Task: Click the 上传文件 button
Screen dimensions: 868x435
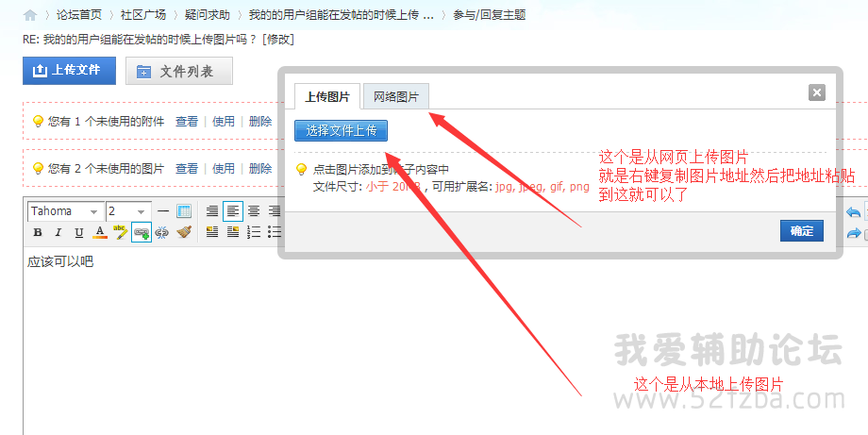Action: point(69,70)
